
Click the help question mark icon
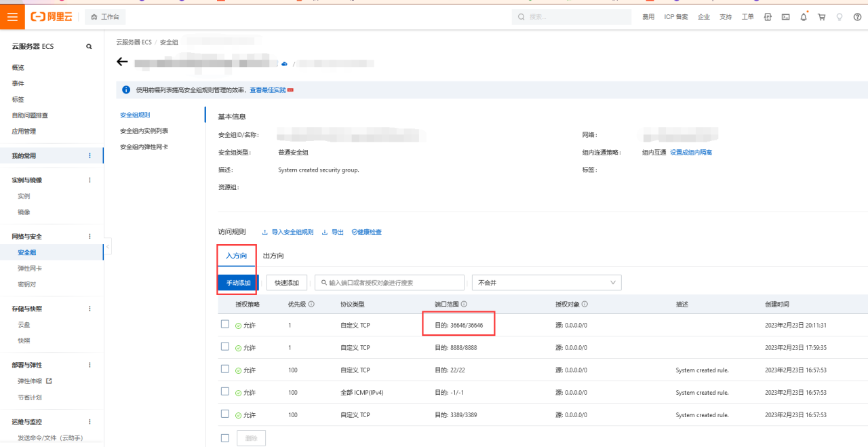point(857,17)
